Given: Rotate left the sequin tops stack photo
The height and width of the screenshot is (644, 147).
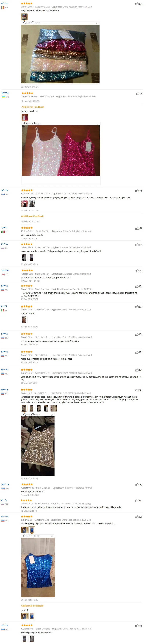Looking at the screenshot, I should tap(26, 23).
